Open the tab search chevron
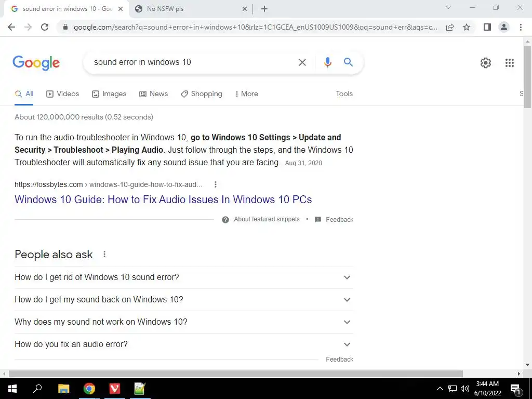Screen dimensions: 532x399 click(x=448, y=7)
